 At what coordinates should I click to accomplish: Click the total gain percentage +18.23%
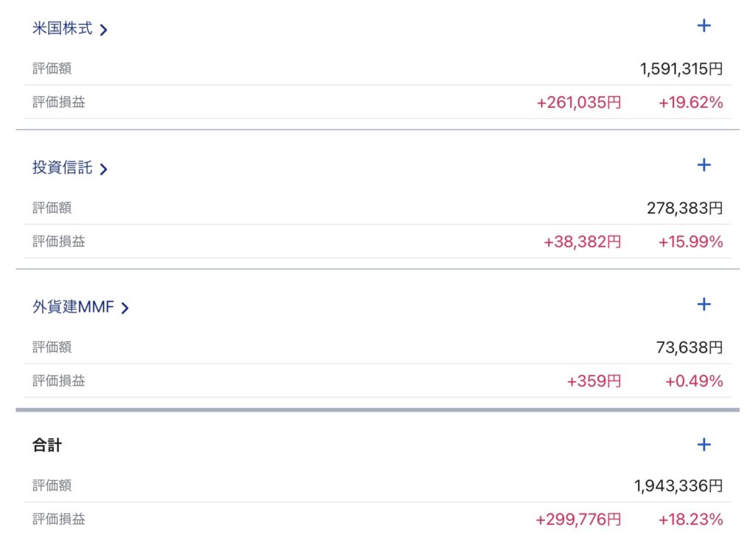690,519
